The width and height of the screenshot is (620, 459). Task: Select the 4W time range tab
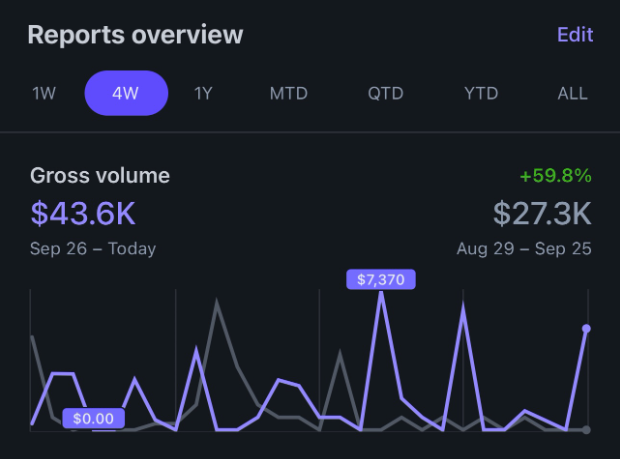126,94
